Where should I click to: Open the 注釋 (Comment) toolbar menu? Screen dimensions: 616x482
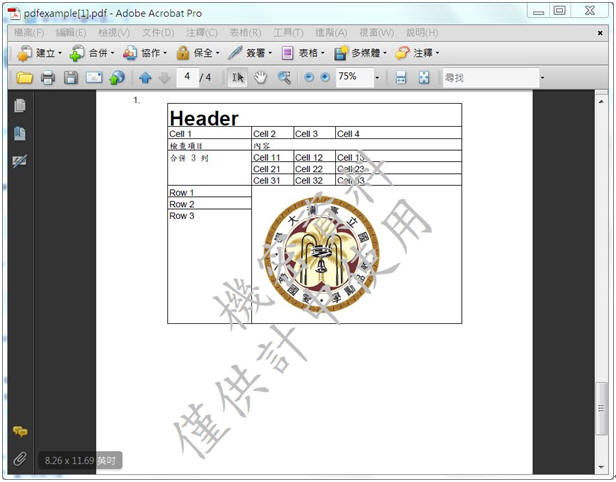tap(417, 53)
